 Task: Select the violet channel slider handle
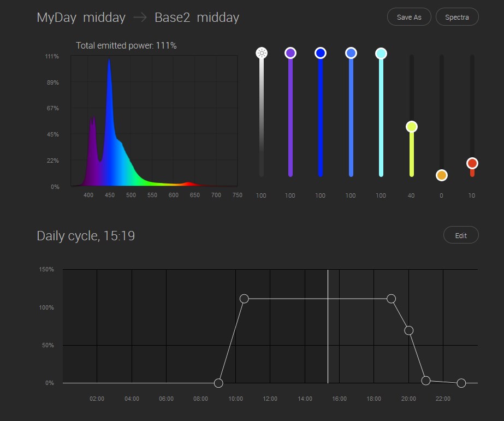[290, 53]
